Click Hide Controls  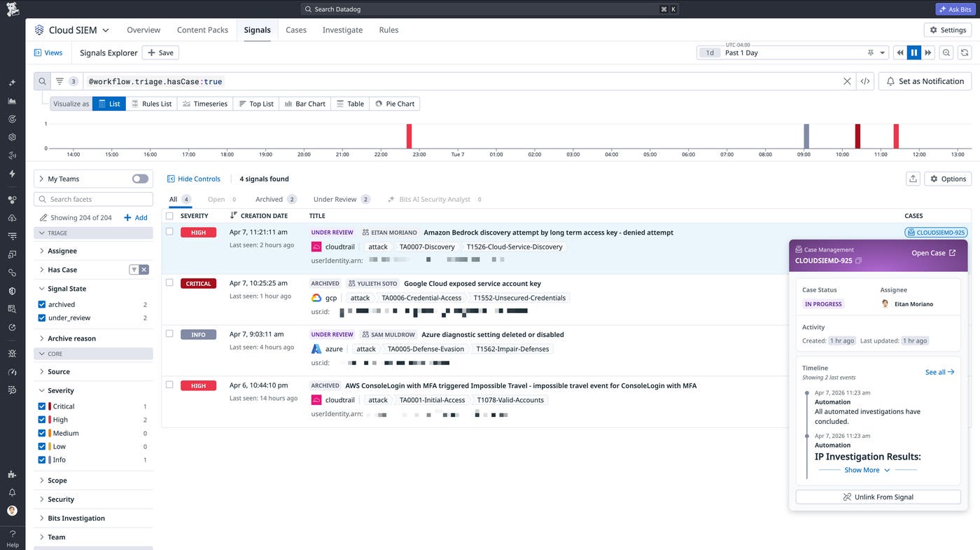pyautogui.click(x=194, y=179)
